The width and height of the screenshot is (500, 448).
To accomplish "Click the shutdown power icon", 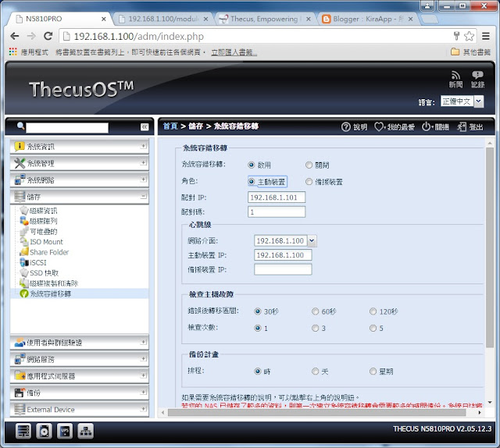I will [x=426, y=126].
